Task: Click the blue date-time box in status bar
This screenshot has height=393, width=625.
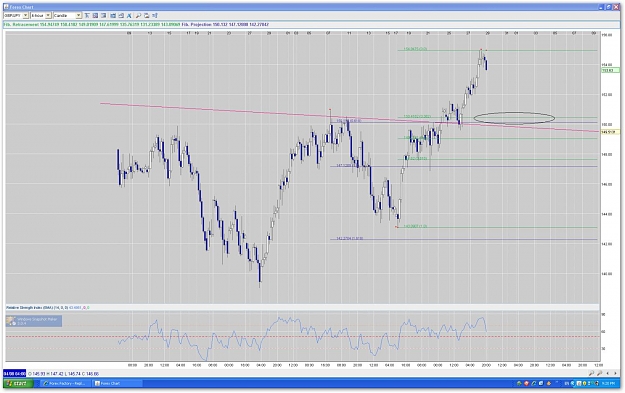Action: [14, 373]
